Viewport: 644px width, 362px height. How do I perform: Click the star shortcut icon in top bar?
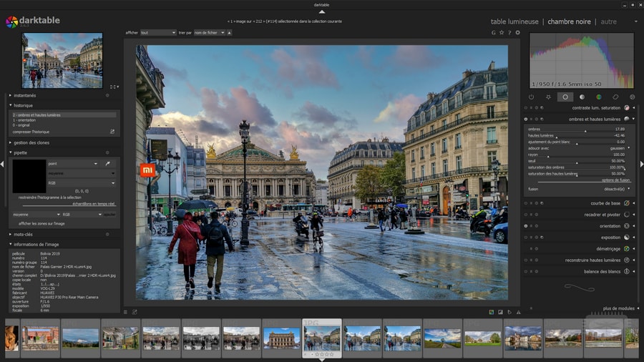pyautogui.click(x=502, y=32)
